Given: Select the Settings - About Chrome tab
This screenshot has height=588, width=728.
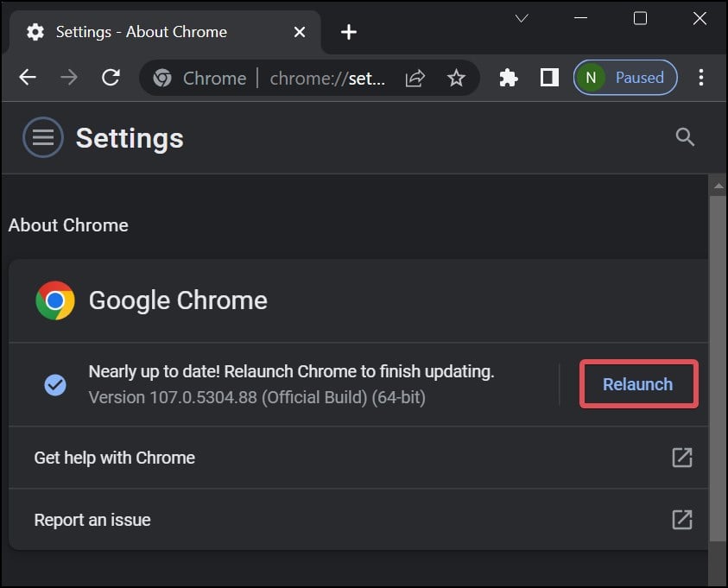Looking at the screenshot, I should 165,32.
